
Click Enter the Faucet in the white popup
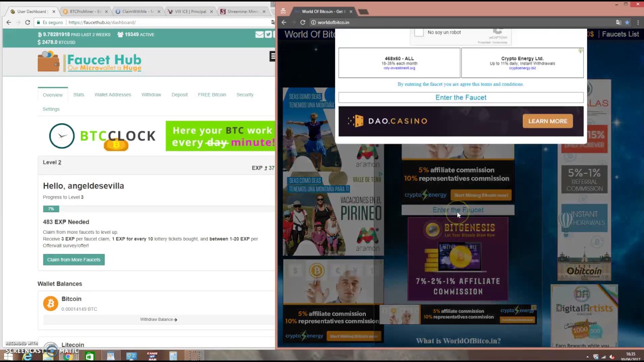(461, 98)
